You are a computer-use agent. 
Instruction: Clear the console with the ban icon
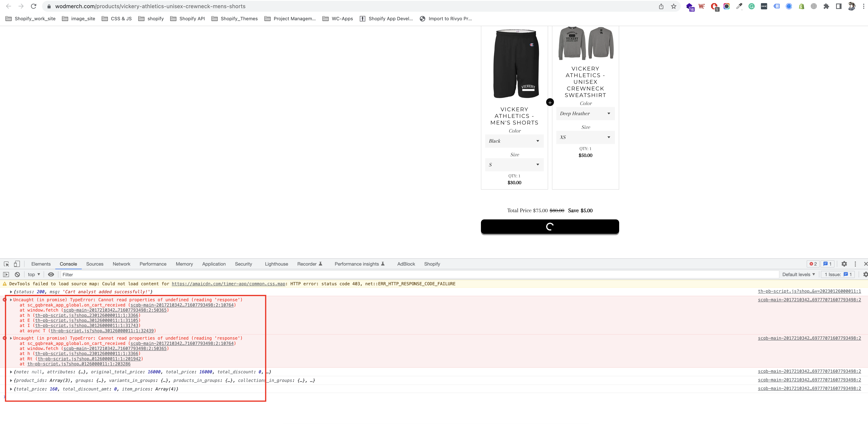pyautogui.click(x=17, y=275)
